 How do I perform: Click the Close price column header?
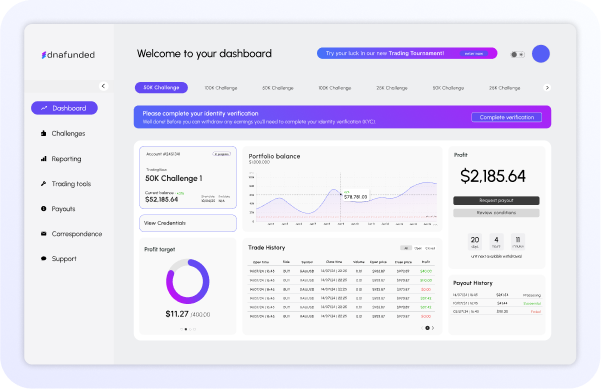click(403, 262)
